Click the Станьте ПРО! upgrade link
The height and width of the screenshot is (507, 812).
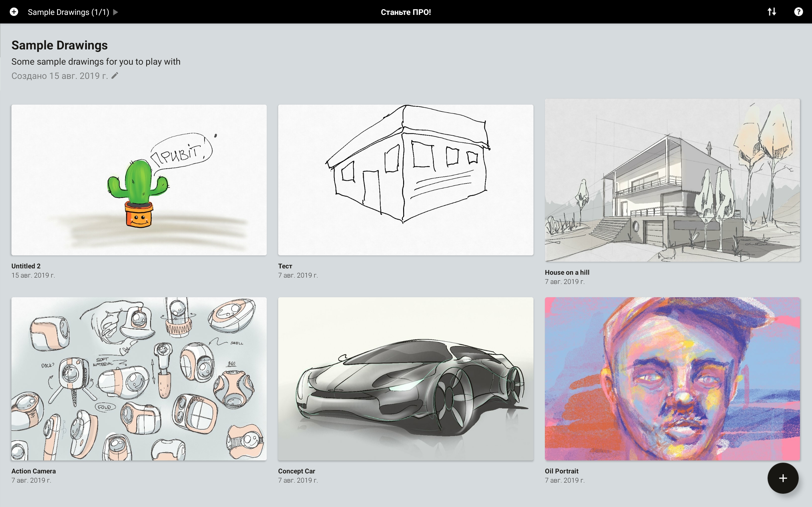tap(406, 12)
